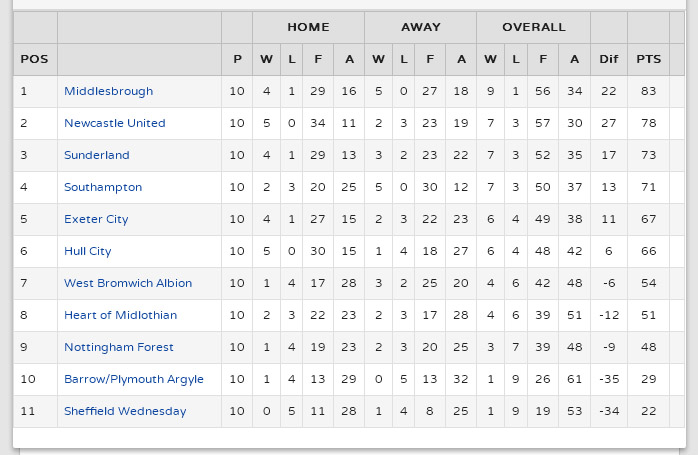Click the OVERALL group header
Screen dimensions: 698x455
tap(533, 27)
